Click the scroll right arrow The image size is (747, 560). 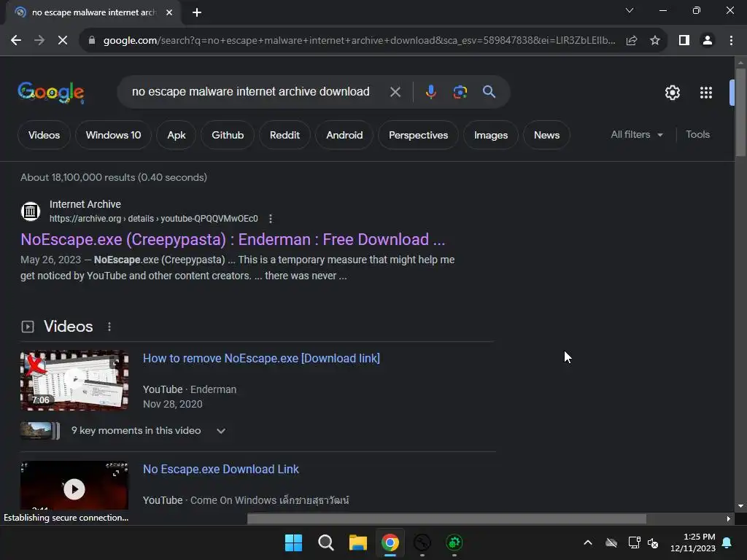(729, 518)
